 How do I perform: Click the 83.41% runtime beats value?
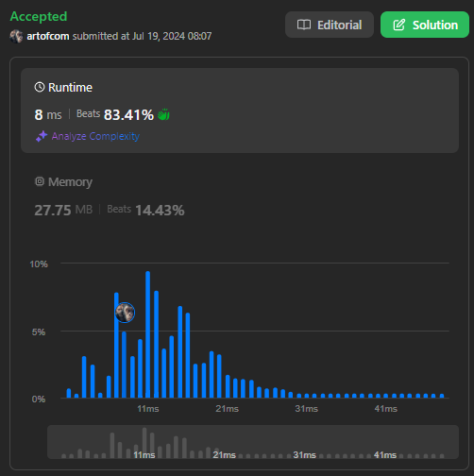(x=128, y=115)
